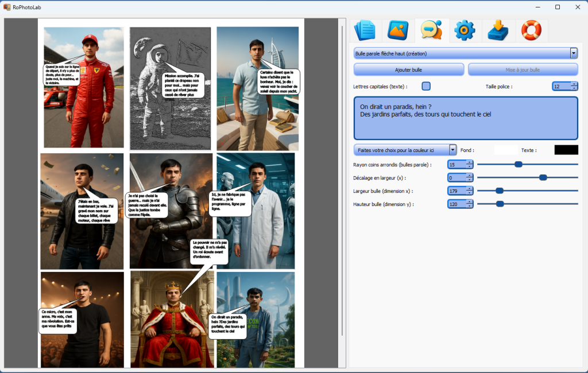Click the Ajouter bulle button
Viewport: 588px width, 373px height.
tap(408, 69)
